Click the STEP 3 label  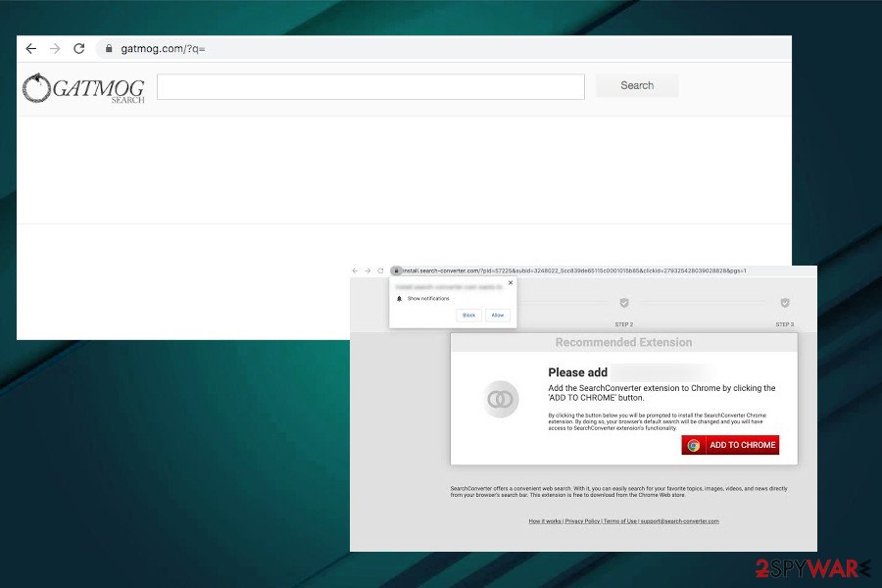pos(785,324)
